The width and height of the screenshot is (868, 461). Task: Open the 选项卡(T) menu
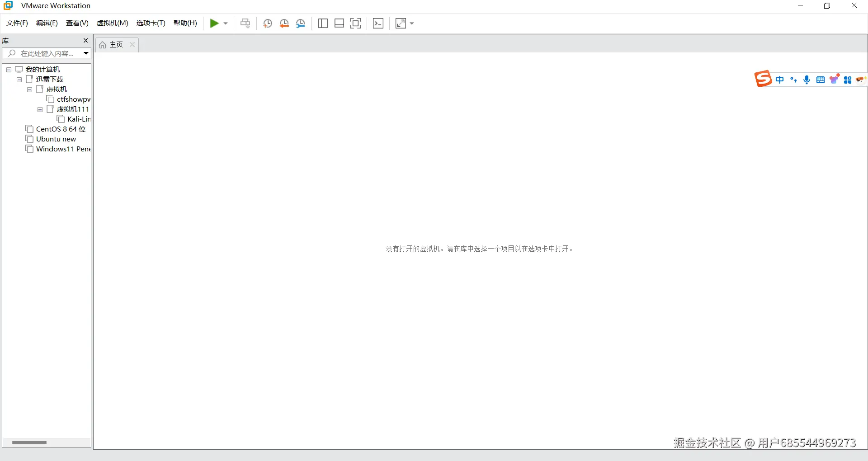pyautogui.click(x=151, y=23)
